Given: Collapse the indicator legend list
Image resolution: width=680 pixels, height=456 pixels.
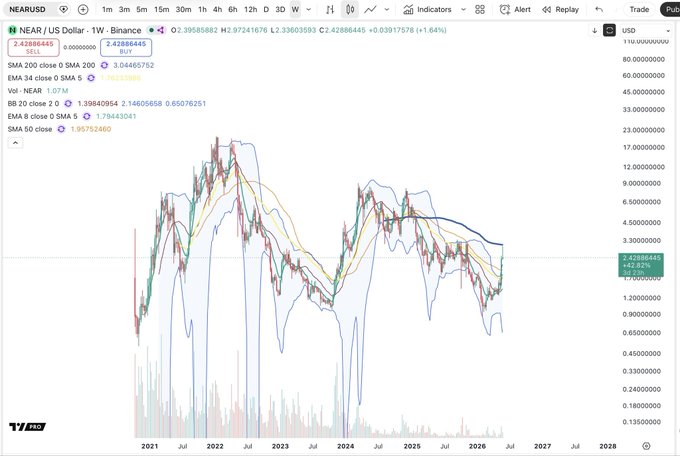Looking at the screenshot, I should [15, 142].
